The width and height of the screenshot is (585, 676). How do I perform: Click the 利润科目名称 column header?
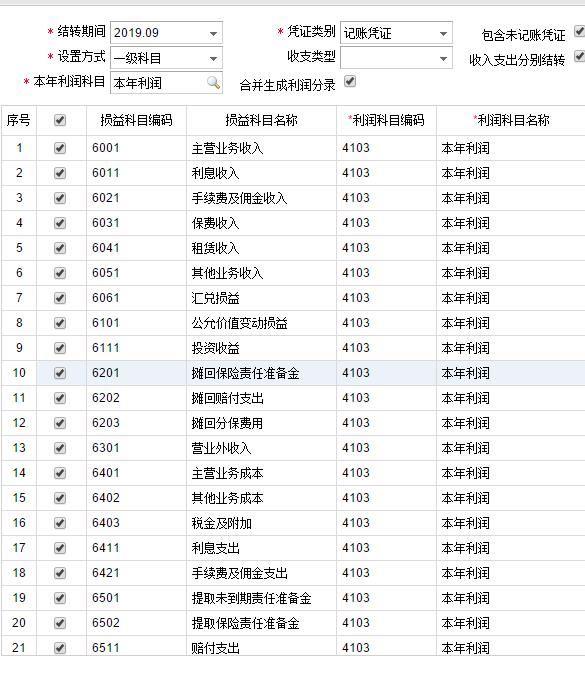512,120
